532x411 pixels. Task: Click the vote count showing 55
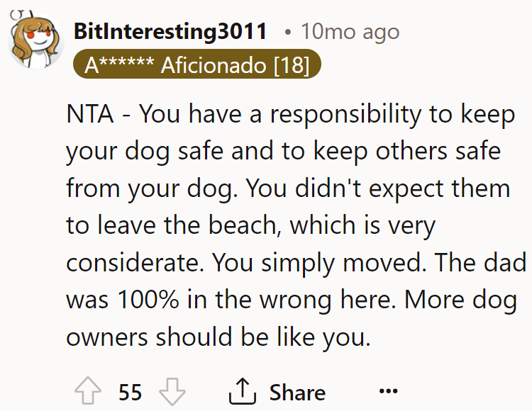131,393
